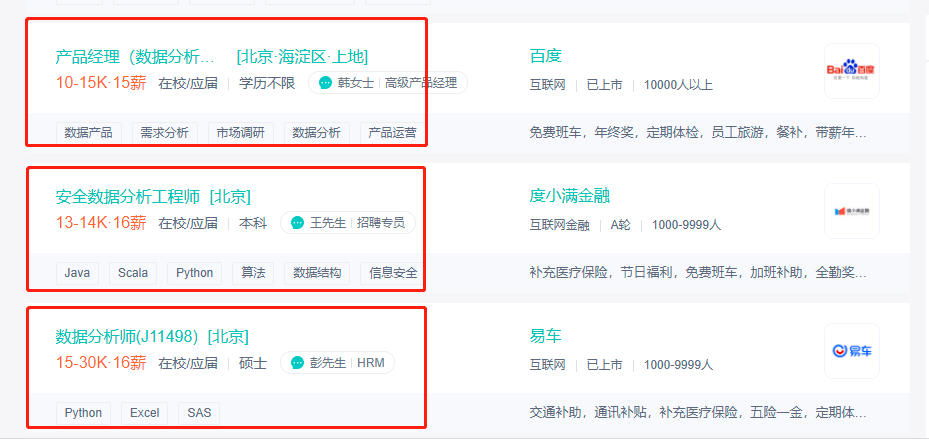The image size is (929, 443).
Task: Click the 信息安全 skill tag
Action: coord(393,273)
